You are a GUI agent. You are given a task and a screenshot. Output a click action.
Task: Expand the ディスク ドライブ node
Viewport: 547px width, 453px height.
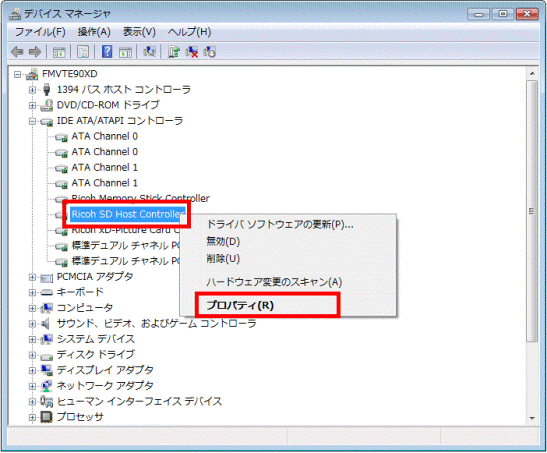pyautogui.click(x=32, y=355)
